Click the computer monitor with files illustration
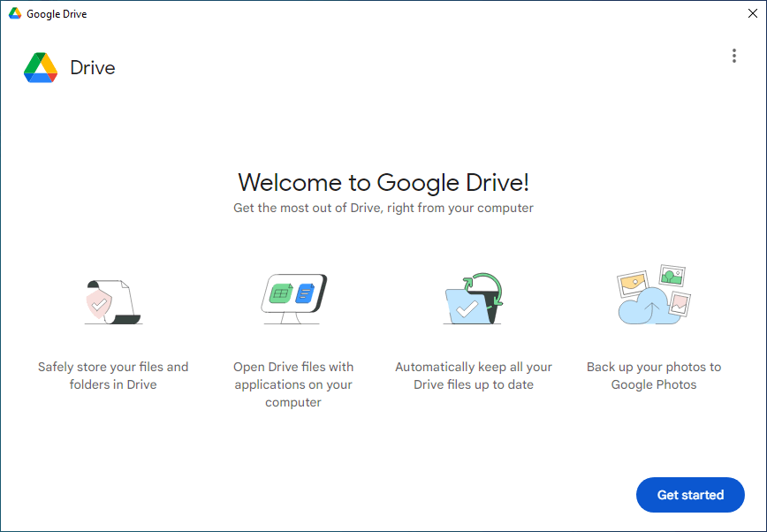767x532 pixels. point(294,298)
